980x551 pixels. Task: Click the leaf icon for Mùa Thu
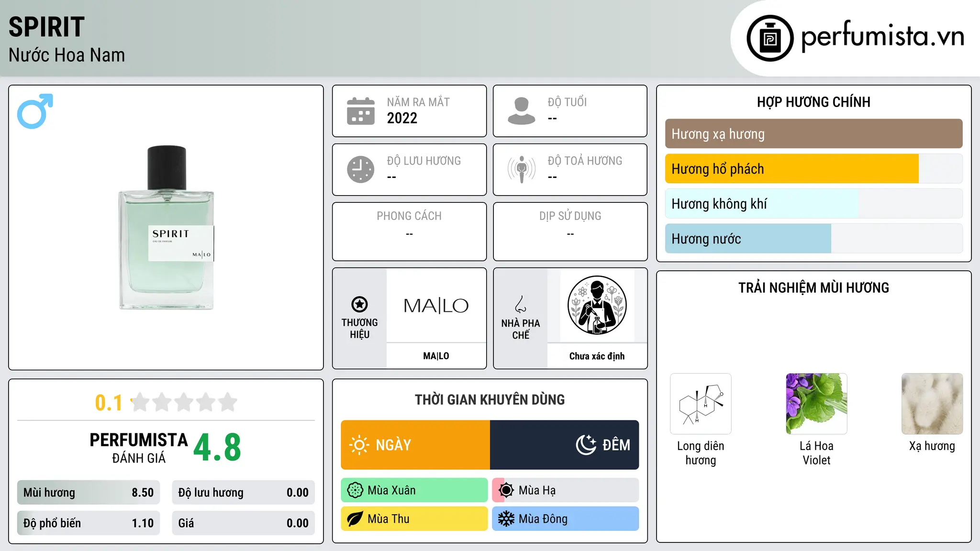(x=355, y=519)
